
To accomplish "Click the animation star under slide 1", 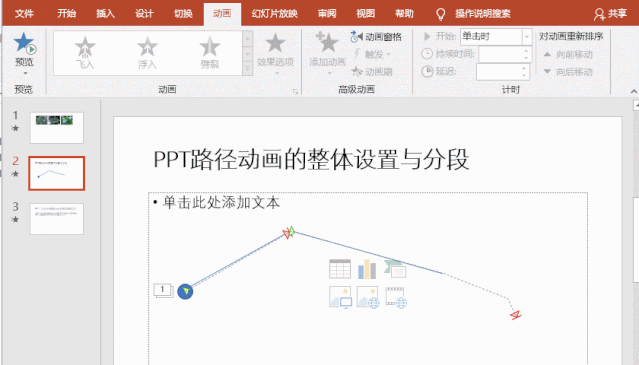I will (x=15, y=128).
